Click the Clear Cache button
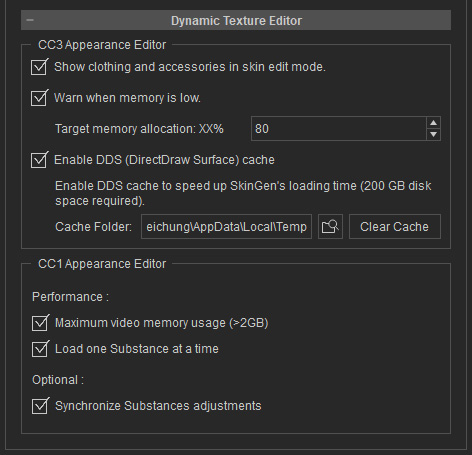This screenshot has width=472, height=455. pos(395,227)
